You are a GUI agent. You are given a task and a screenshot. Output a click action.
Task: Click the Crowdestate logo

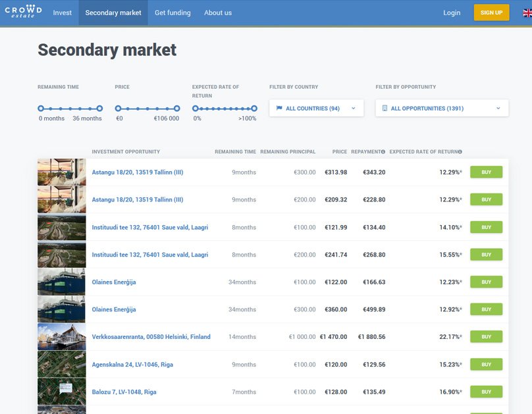(x=23, y=12)
